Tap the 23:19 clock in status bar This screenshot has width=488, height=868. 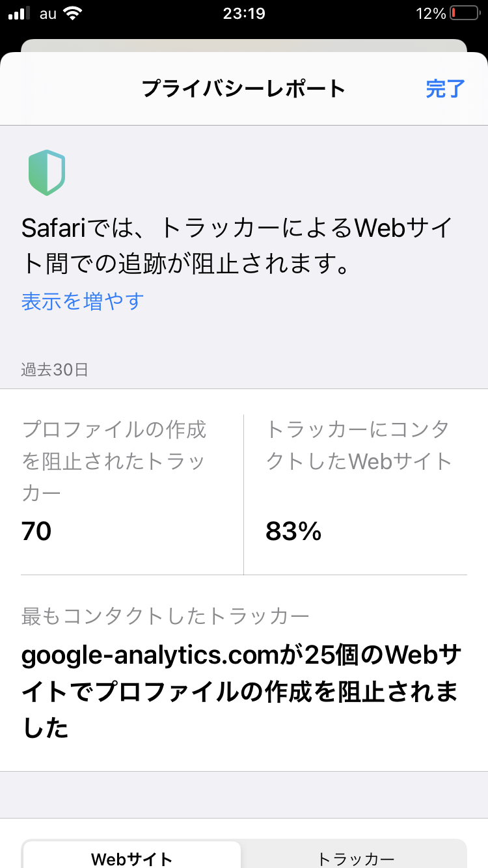[244, 14]
